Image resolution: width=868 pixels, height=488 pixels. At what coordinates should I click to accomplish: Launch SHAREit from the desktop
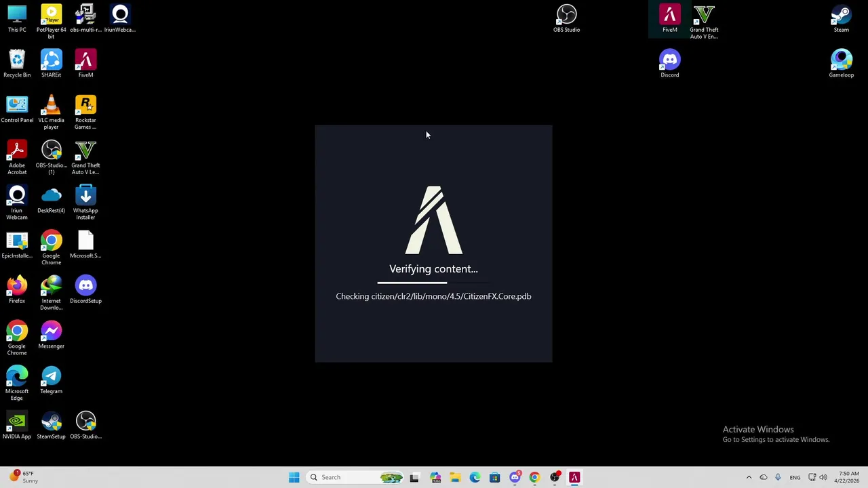(x=51, y=64)
